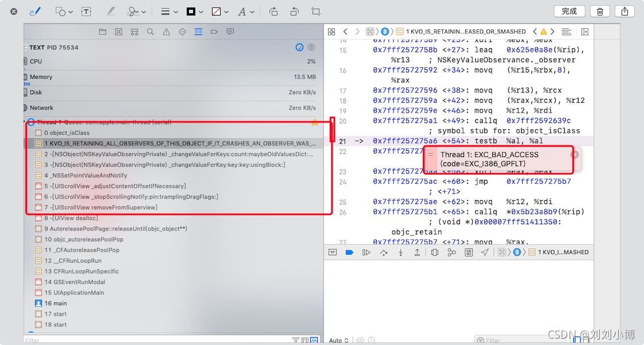Screen dimensions: 644x345
Task: Open Xcode breakpoint navigator icon
Action: (x=214, y=32)
